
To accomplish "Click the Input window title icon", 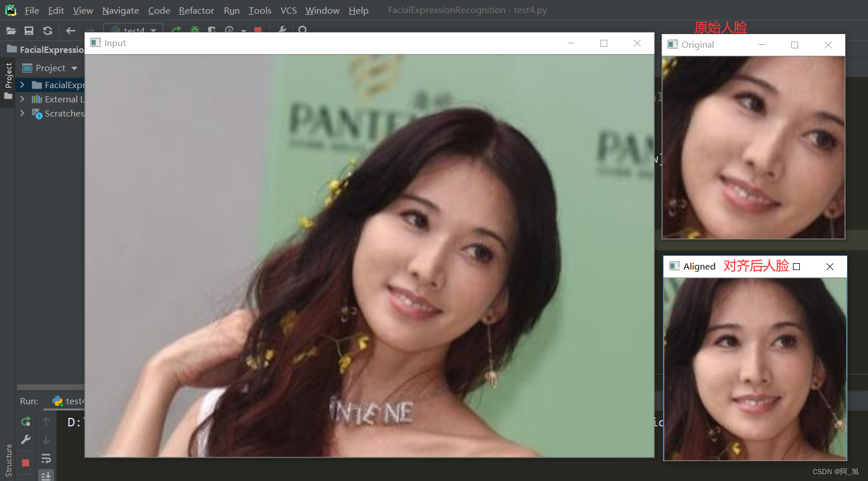I will click(x=95, y=43).
